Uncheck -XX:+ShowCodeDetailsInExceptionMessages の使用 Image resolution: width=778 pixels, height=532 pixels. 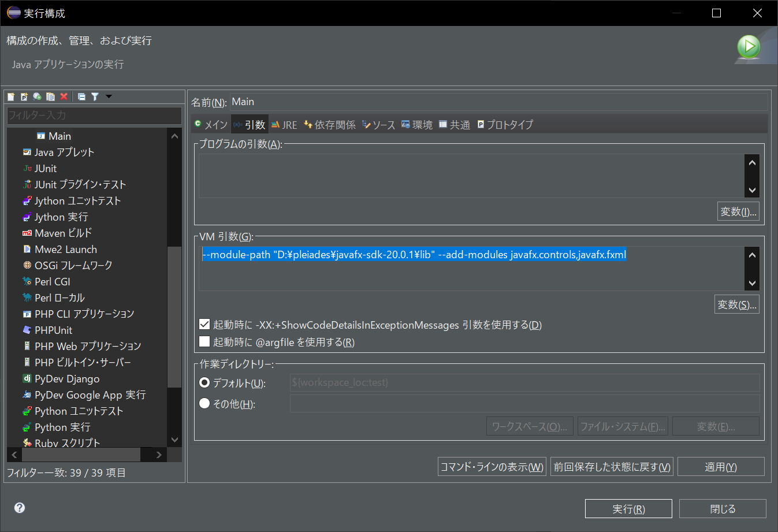pos(204,324)
